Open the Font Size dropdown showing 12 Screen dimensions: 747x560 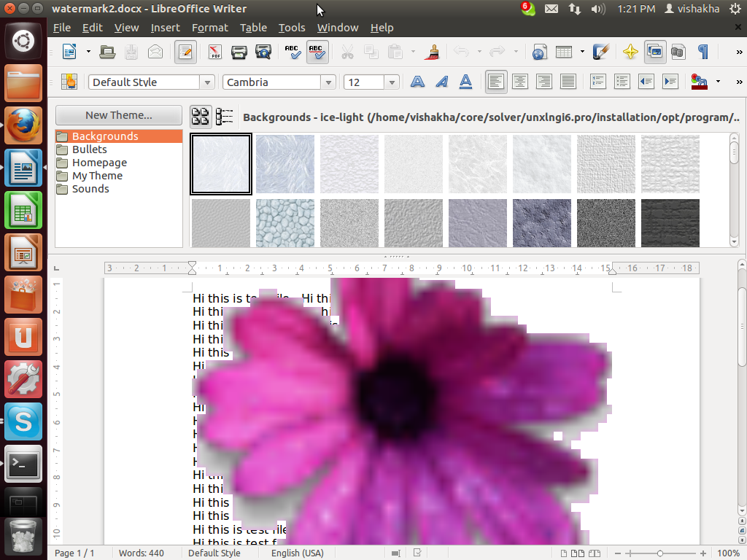(392, 82)
